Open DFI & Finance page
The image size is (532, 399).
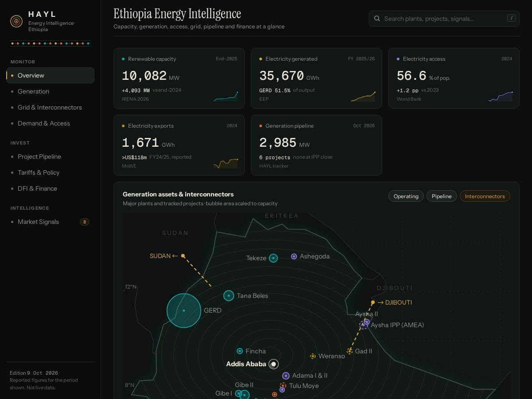coord(50,188)
